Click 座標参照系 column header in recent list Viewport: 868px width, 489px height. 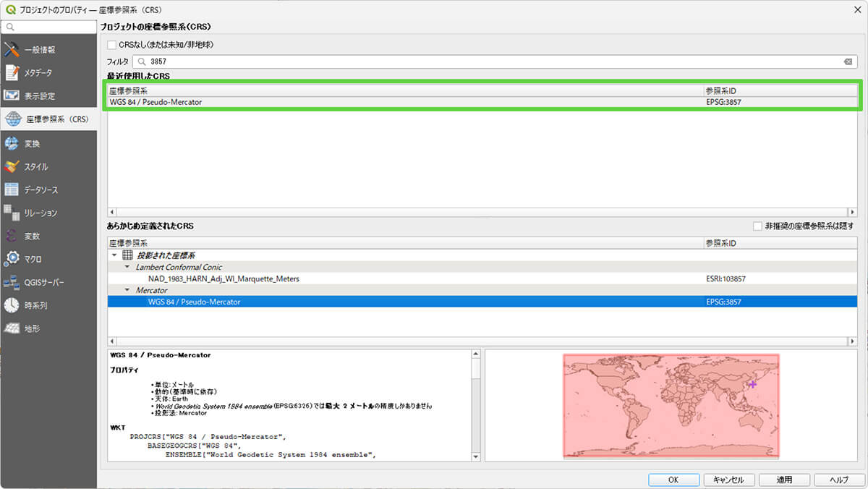click(406, 91)
